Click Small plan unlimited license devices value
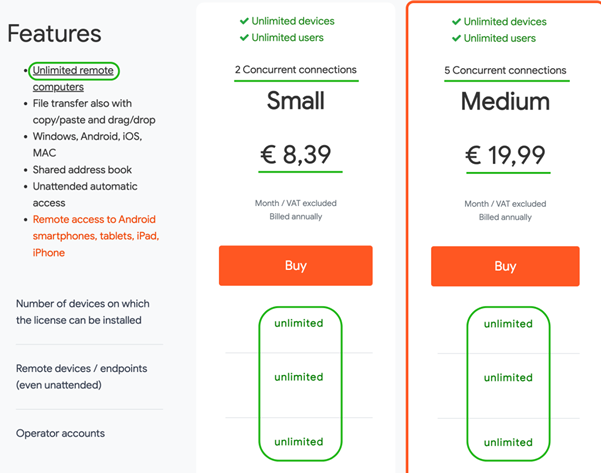Image resolution: width=601 pixels, height=473 pixels. (x=299, y=324)
